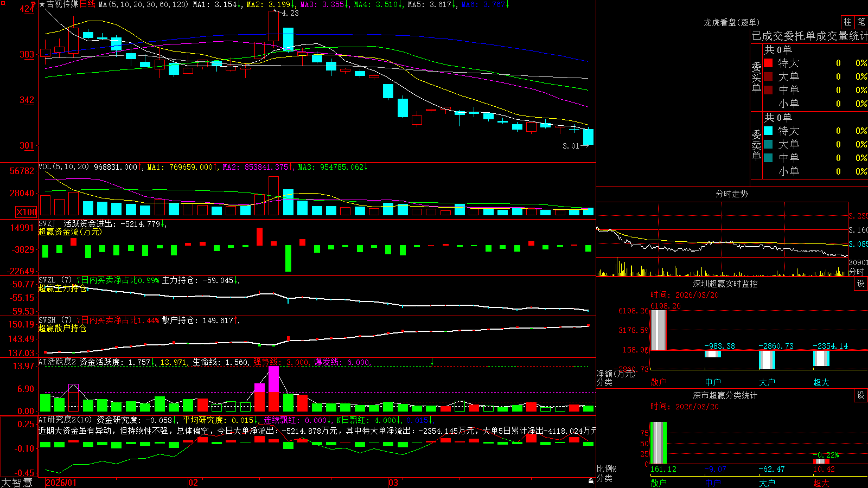This screenshot has height=488, width=868.
Task: Open the 日线 period selector
Action: pyautogui.click(x=87, y=4)
